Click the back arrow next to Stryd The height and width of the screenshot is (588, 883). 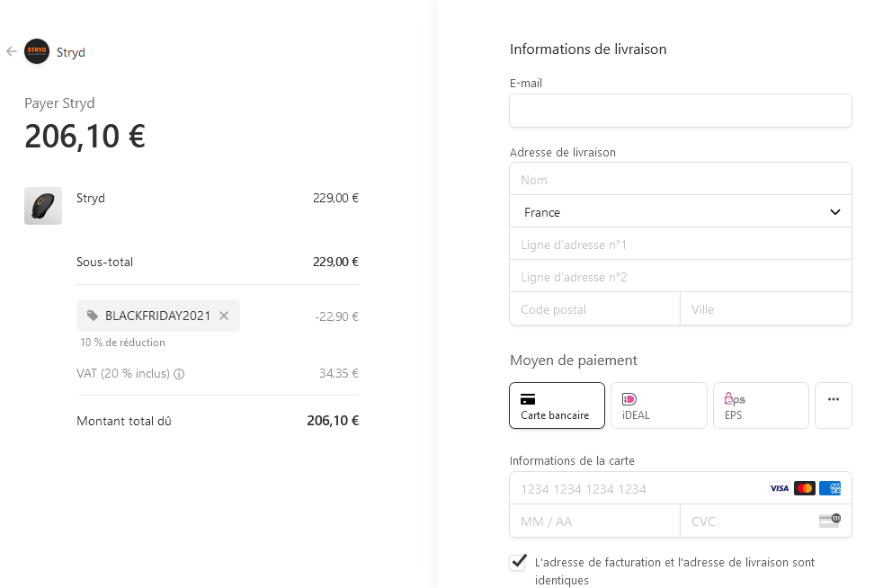click(x=12, y=52)
